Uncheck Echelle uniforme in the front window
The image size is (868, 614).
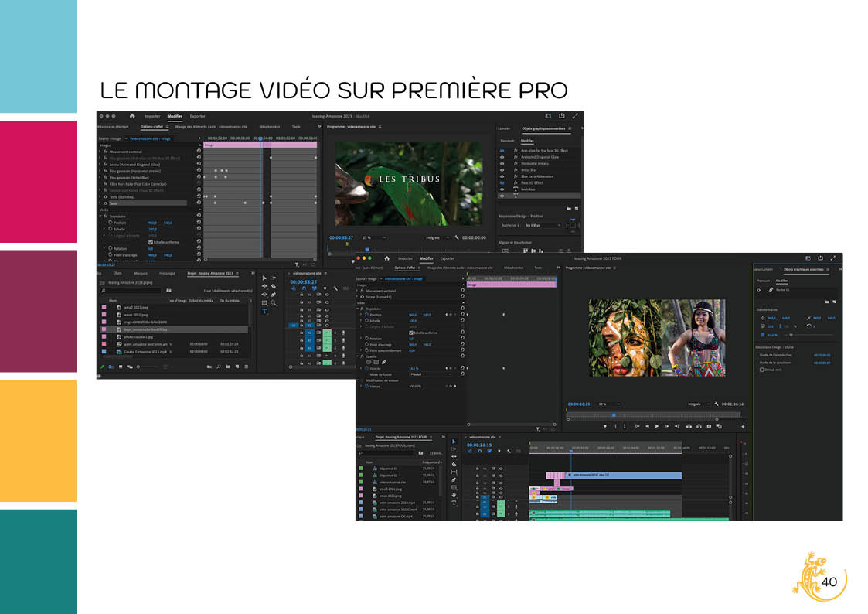[x=410, y=333]
